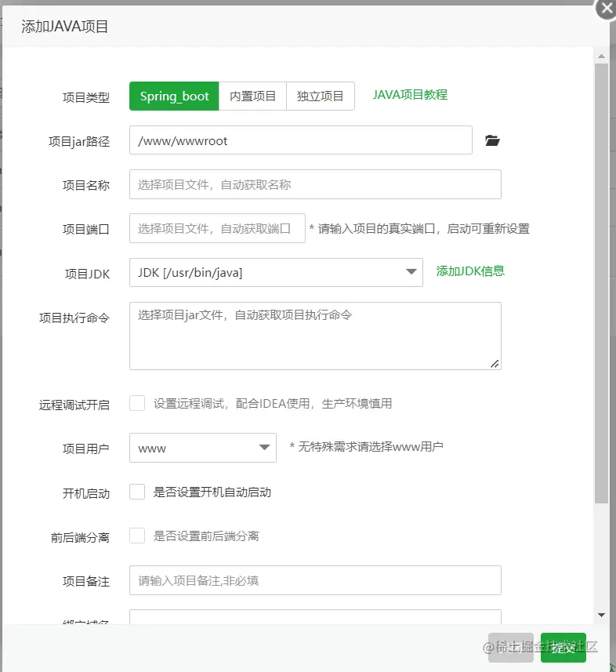
Task: Click 设置远程调试 description text
Action: 273,403
